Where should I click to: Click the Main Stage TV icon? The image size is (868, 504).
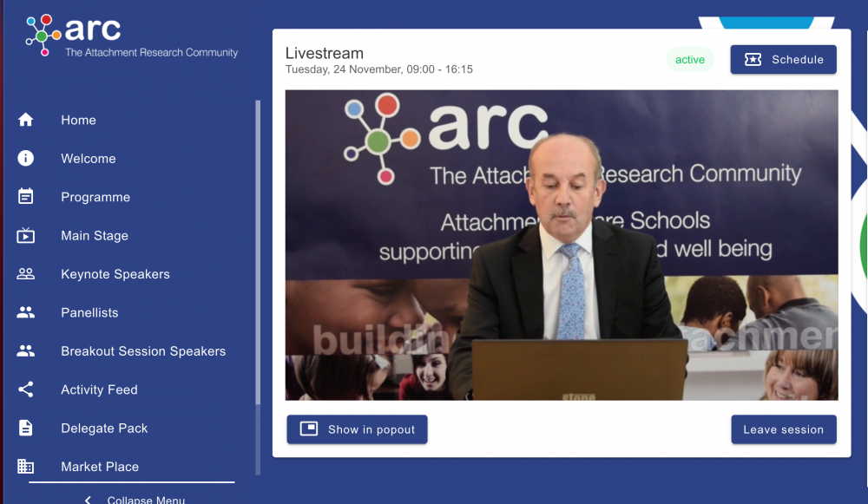tap(26, 236)
